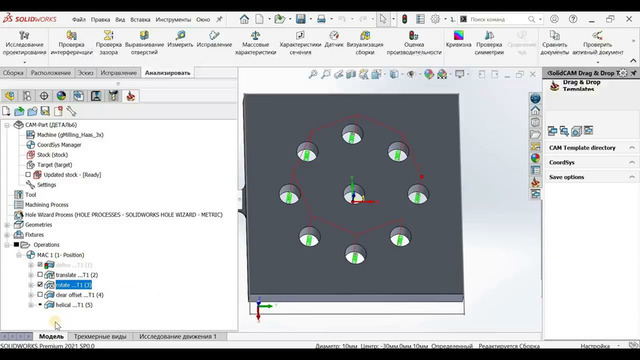Viewport: 640px width, 360px height.
Task: Click the Home icon in top toolbar
Action: click(x=244, y=19)
